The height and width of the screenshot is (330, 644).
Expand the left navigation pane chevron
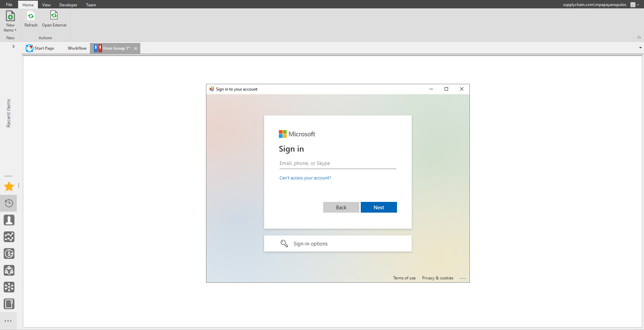[x=13, y=46]
